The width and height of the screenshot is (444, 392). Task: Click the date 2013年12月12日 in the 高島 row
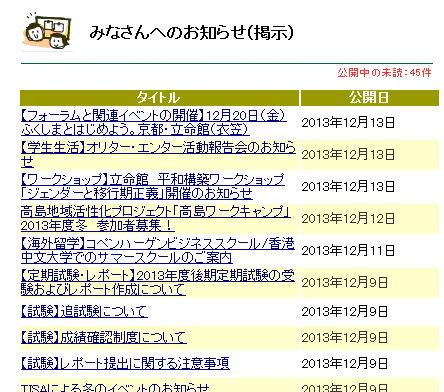[348, 219]
